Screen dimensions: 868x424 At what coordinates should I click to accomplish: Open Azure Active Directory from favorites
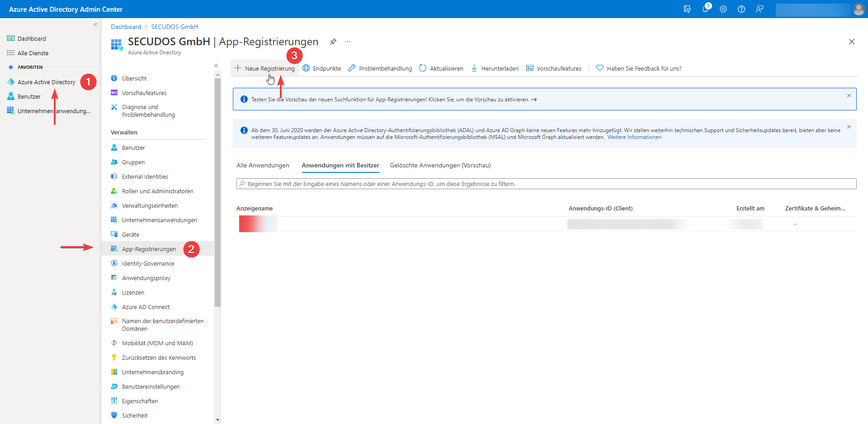(46, 82)
